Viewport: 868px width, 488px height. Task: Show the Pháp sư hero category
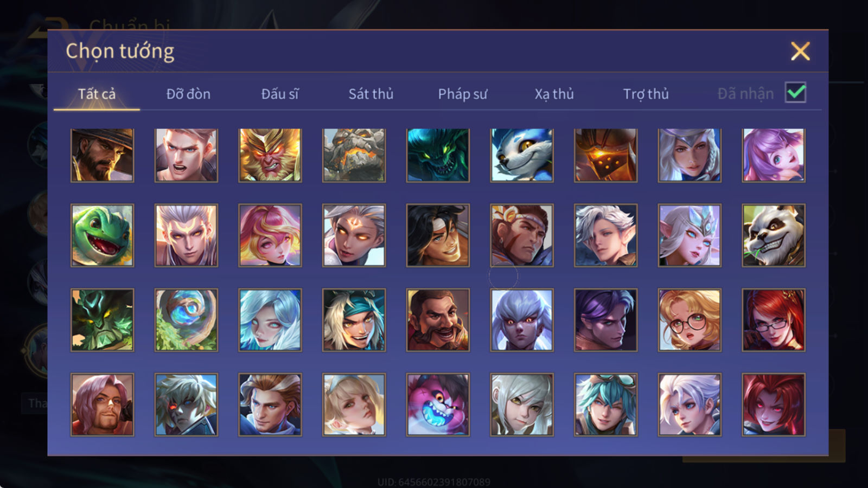(462, 94)
